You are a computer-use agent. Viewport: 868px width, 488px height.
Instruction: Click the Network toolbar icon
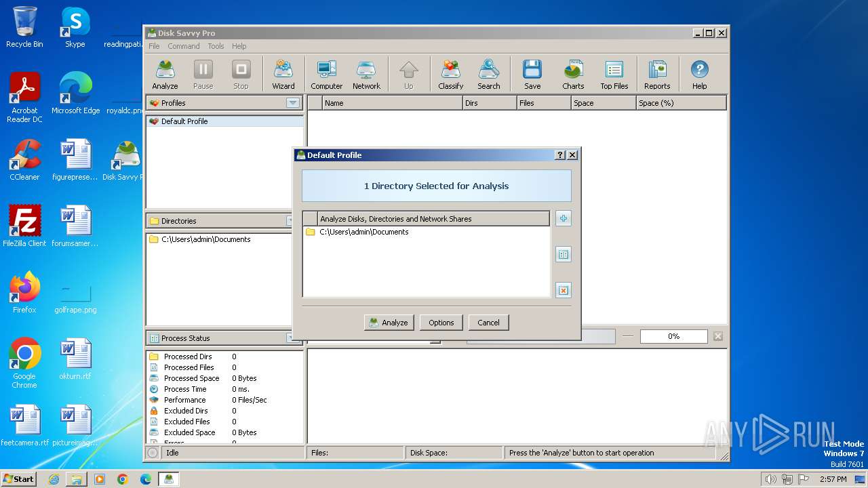point(366,74)
